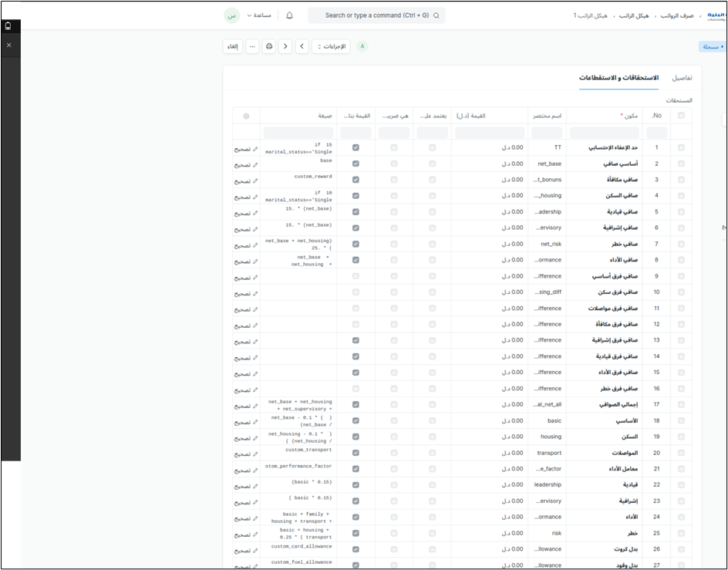Open the user avatar menu س
This screenshot has height=570, width=728.
pyautogui.click(x=231, y=15)
